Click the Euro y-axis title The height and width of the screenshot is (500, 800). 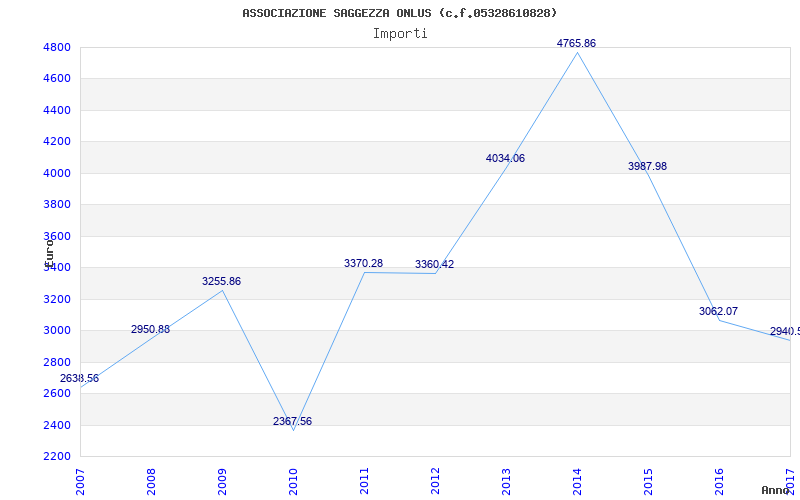[x=49, y=253]
